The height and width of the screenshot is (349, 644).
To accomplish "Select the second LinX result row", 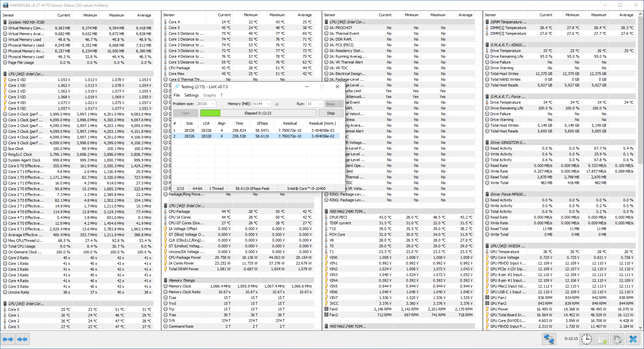I will (x=255, y=136).
